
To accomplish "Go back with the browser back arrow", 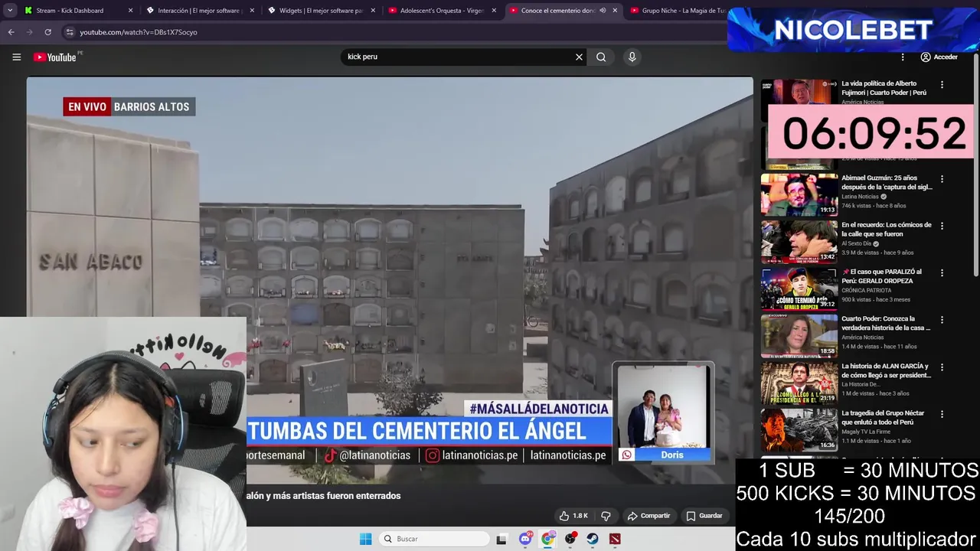I will click(11, 32).
